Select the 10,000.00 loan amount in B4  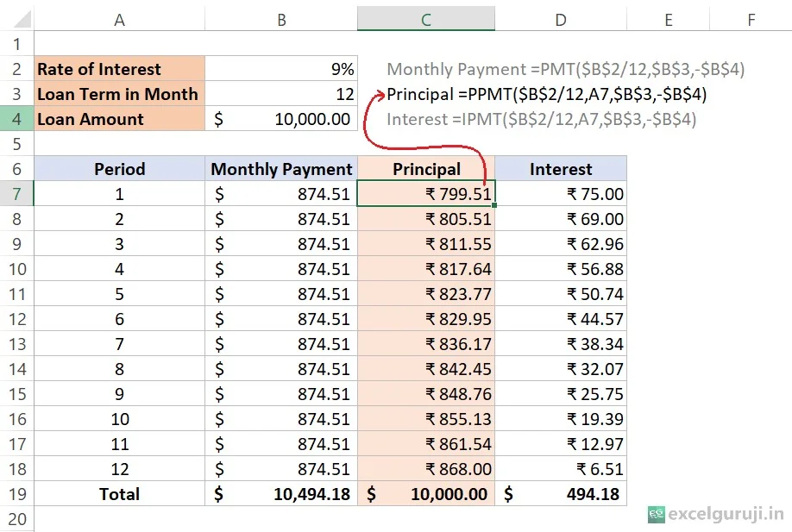point(281,119)
